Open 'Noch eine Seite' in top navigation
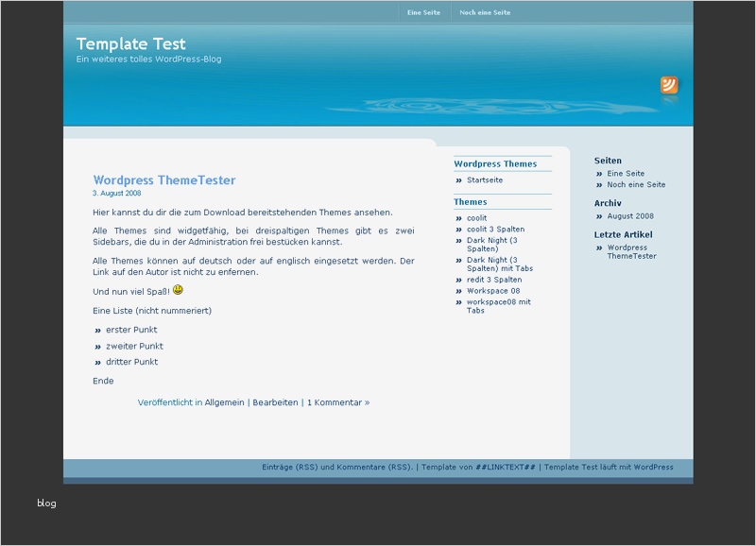756x546 pixels. (x=485, y=12)
